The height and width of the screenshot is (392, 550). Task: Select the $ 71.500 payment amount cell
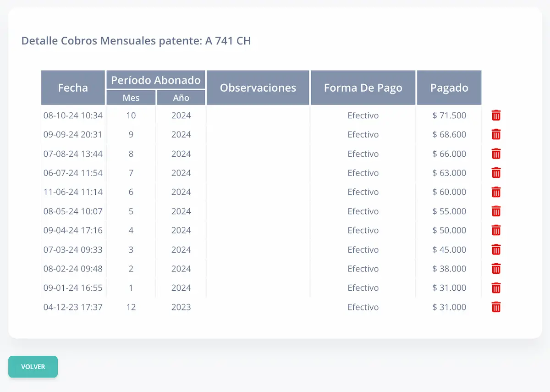[449, 116]
